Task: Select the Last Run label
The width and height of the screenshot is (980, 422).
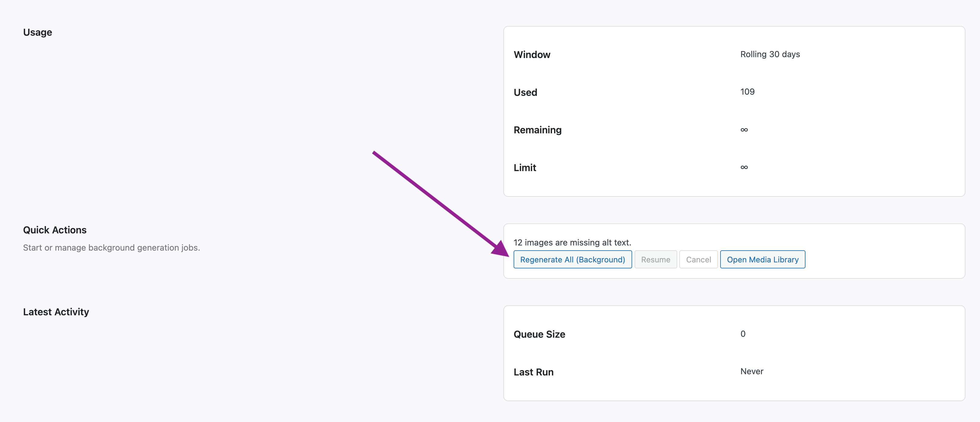Action: click(533, 372)
